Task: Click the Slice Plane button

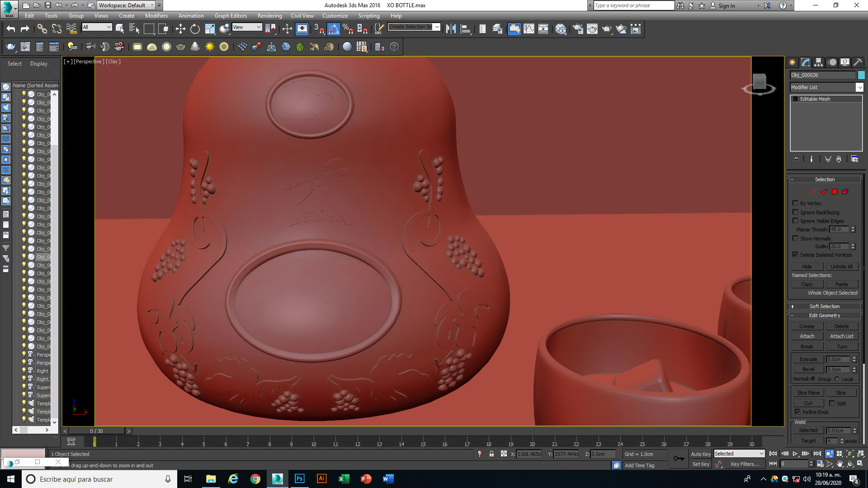Action: (808, 393)
